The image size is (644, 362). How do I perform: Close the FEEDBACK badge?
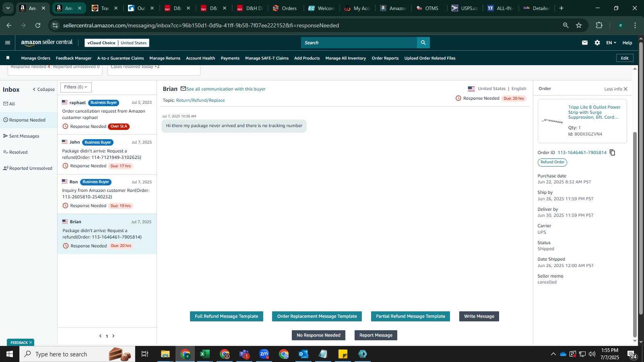[31, 343]
